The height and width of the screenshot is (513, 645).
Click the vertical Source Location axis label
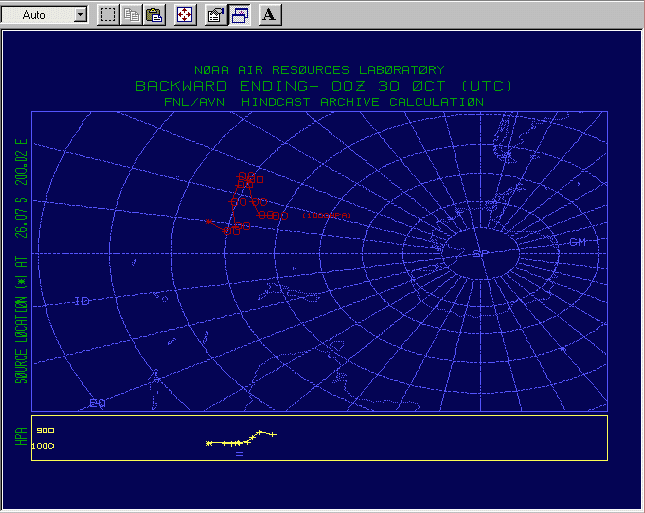20,260
